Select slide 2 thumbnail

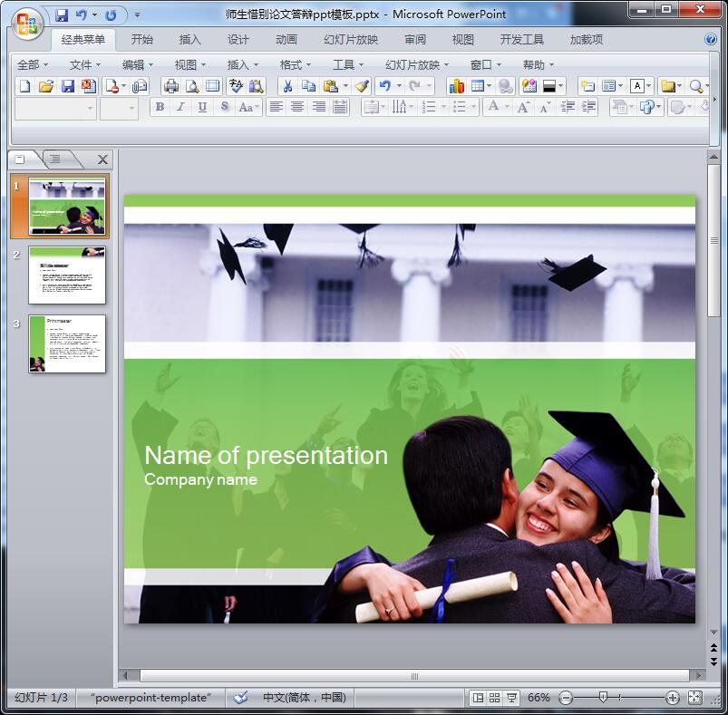pyautogui.click(x=67, y=275)
